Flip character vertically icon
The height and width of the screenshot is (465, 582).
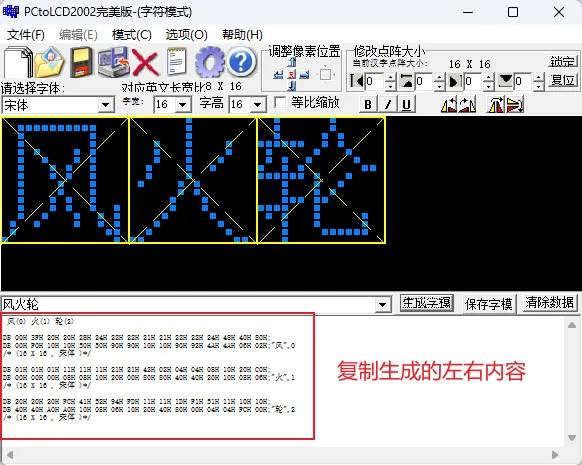point(515,105)
